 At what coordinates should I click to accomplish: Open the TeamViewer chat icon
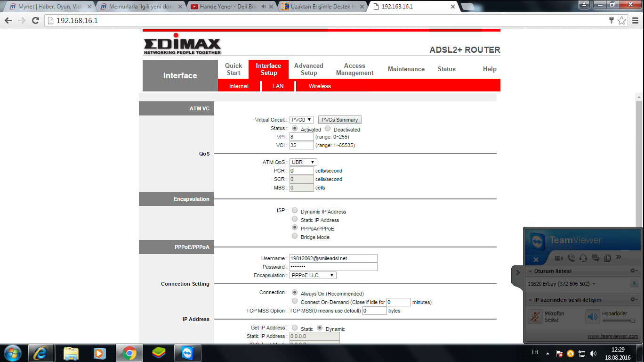pyautogui.click(x=596, y=258)
